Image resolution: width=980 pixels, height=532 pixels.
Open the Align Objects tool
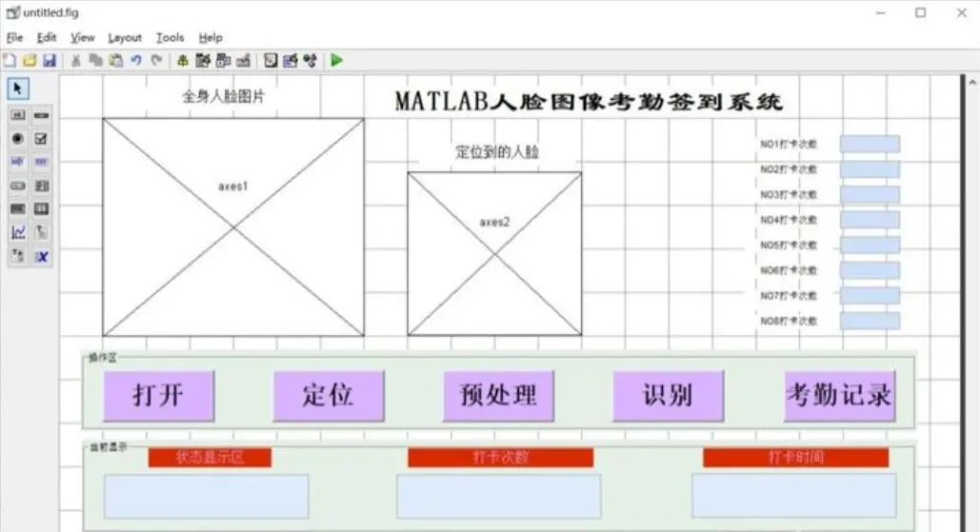tap(183, 61)
